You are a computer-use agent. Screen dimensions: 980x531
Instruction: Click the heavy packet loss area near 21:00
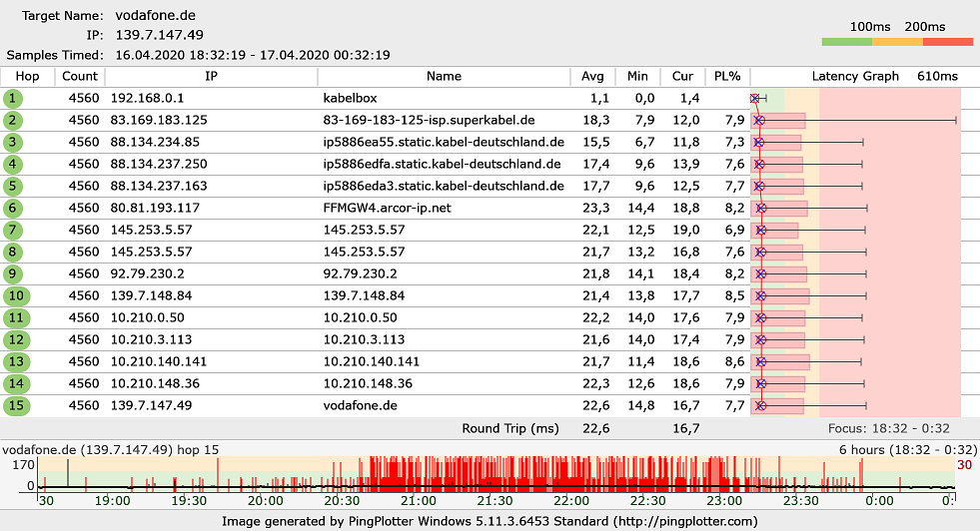(419, 472)
